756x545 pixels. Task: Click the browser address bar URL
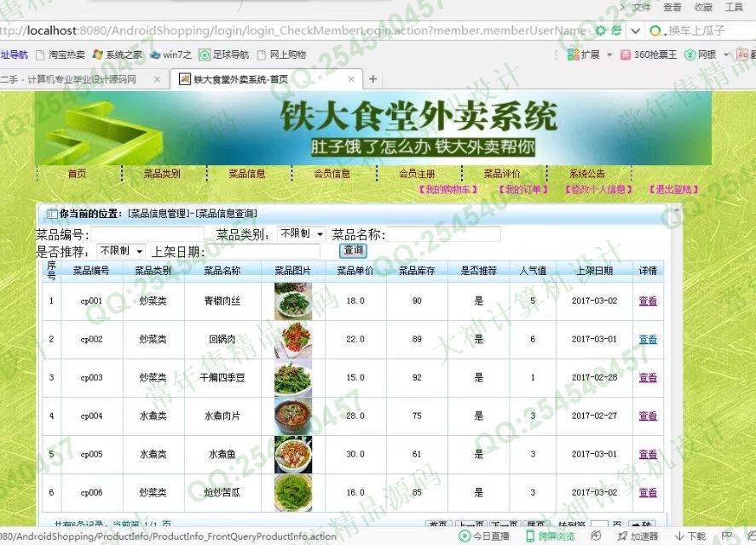[x=294, y=31]
